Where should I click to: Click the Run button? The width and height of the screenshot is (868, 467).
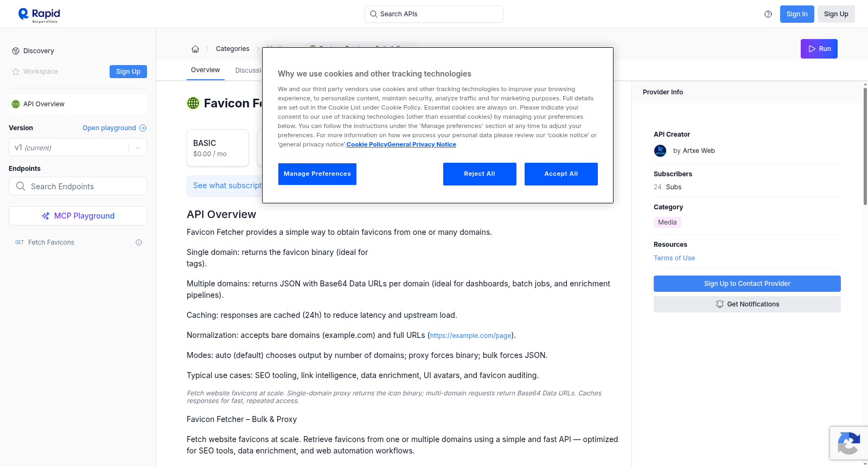tap(819, 49)
